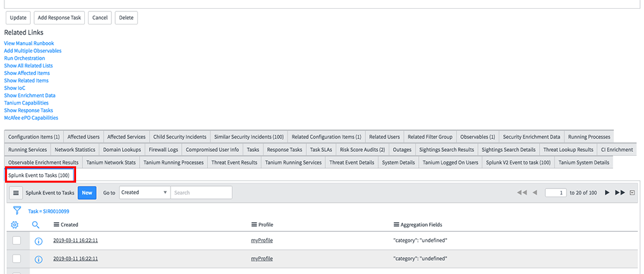
Task: Open the Aggregation Fields column menu icon
Action: (396, 225)
